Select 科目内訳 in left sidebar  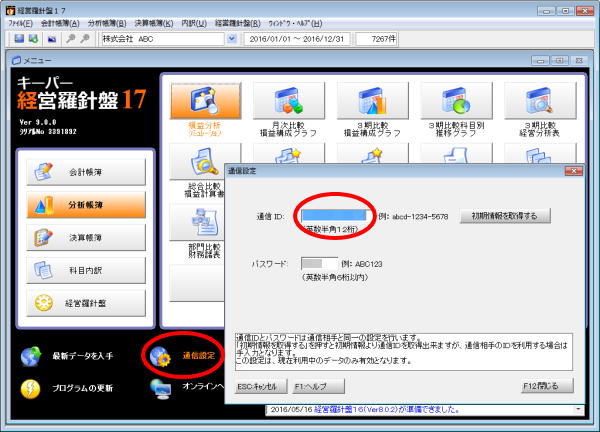86,271
